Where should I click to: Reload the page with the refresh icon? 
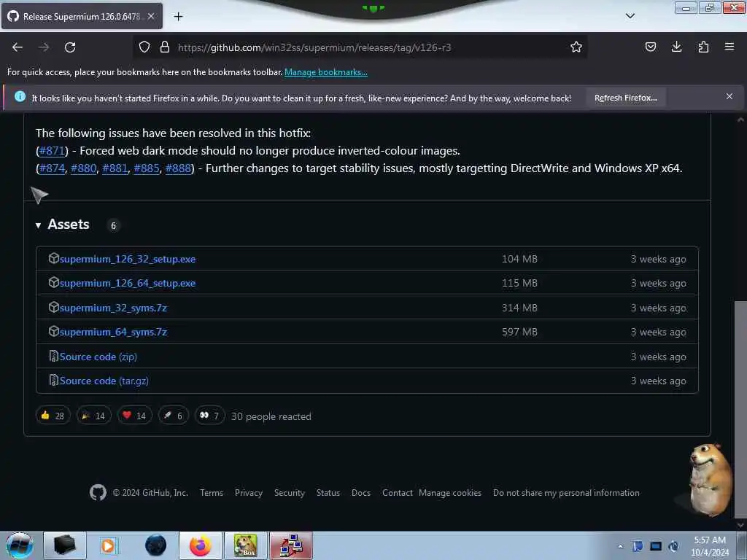click(x=70, y=47)
